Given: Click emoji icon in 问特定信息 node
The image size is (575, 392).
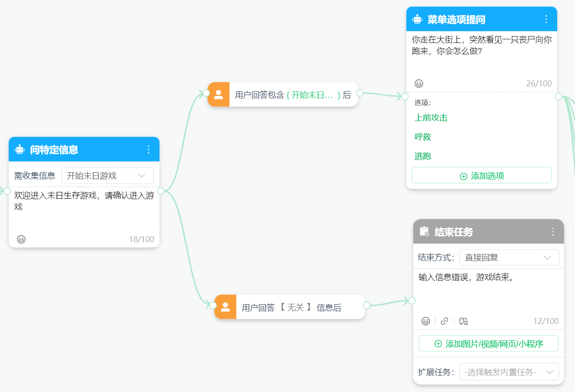Looking at the screenshot, I should 21,239.
